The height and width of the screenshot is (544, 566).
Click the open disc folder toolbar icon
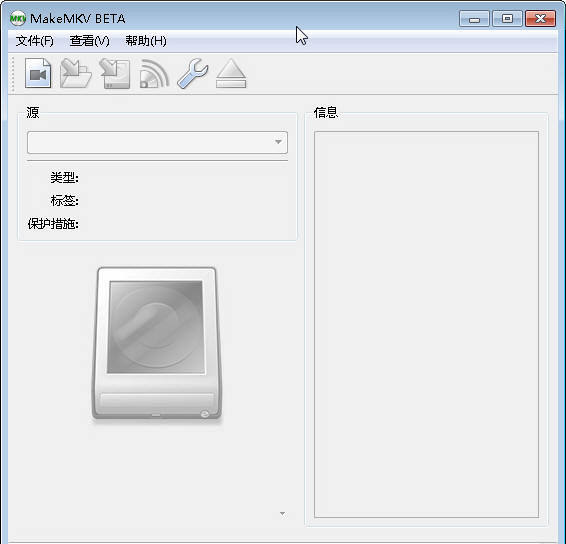[x=75, y=73]
